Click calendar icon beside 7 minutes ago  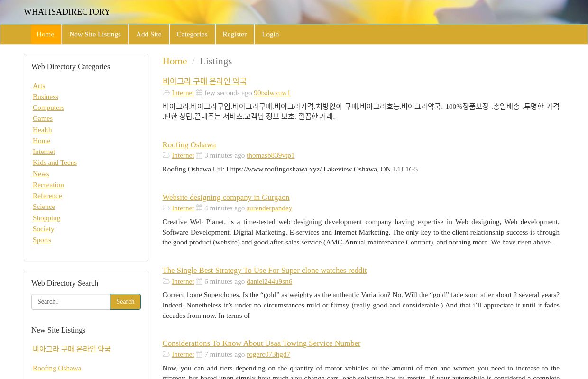199,354
